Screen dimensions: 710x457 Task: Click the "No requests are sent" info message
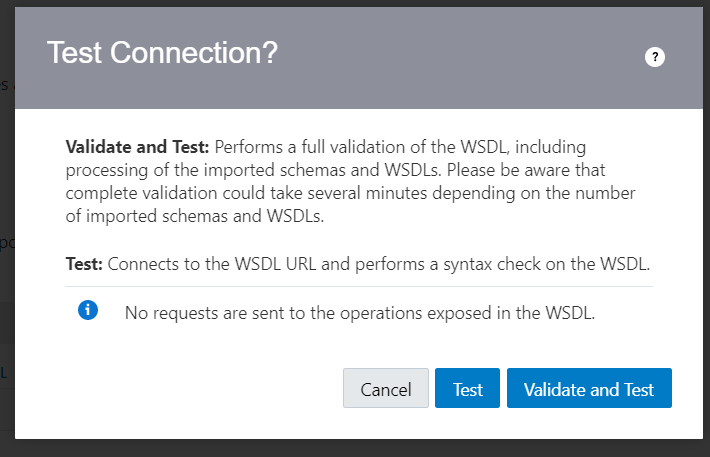(360, 313)
